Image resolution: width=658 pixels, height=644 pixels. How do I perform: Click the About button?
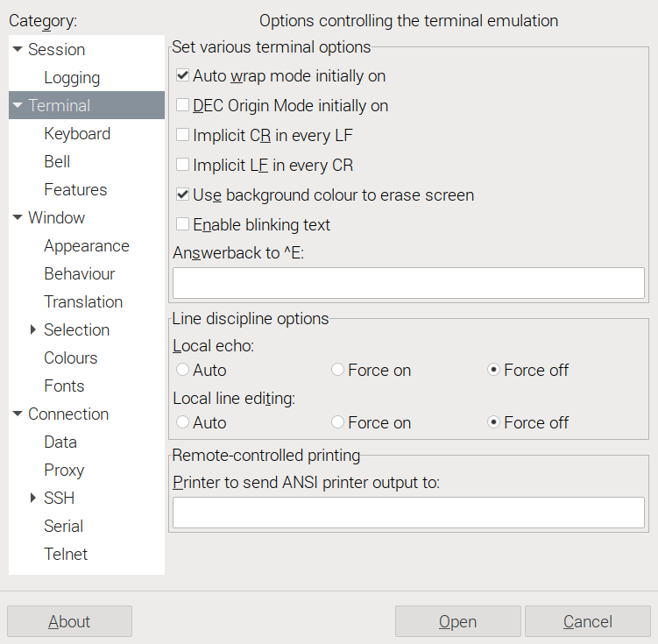(70, 621)
